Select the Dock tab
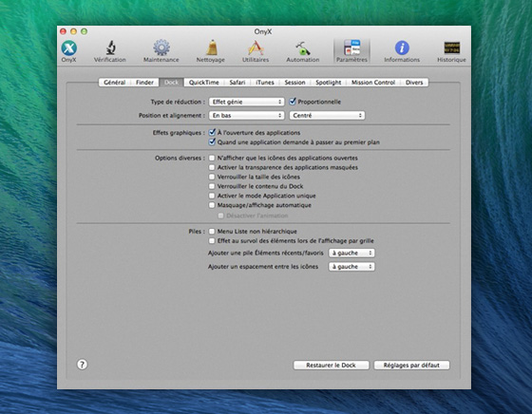Screen dimensions: 532x414 tap(171, 83)
